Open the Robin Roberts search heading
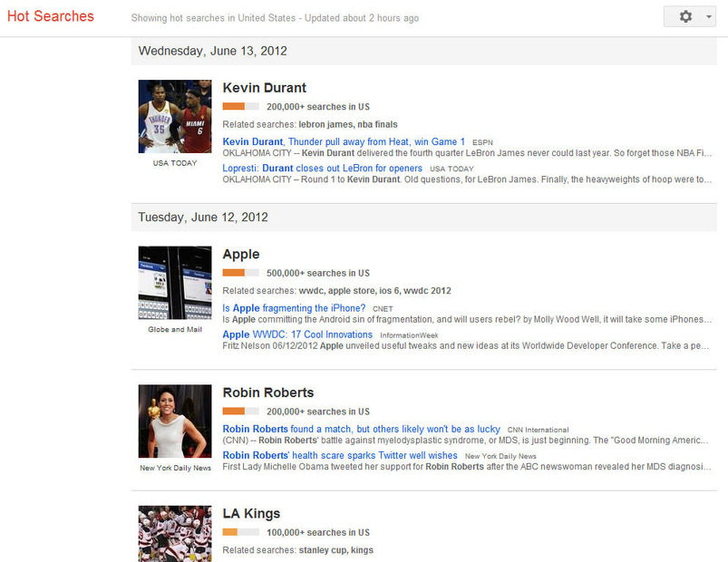 point(267,392)
